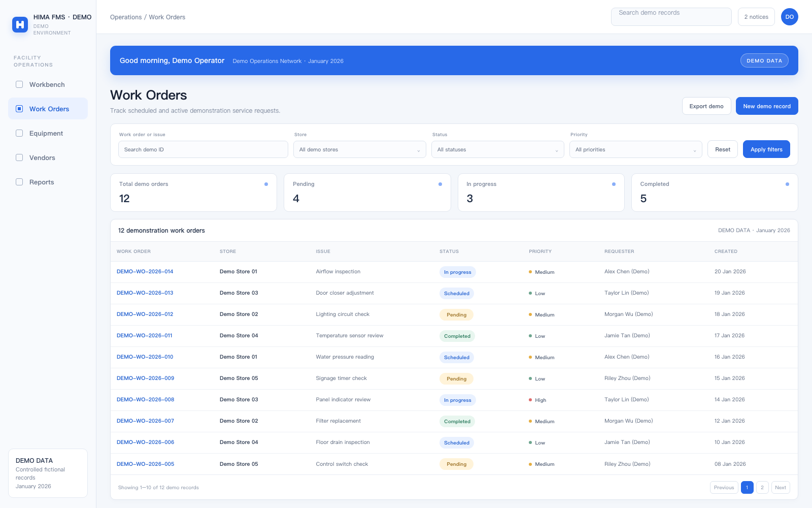Open the 2 notices button
This screenshot has width=812, height=508.
(756, 17)
